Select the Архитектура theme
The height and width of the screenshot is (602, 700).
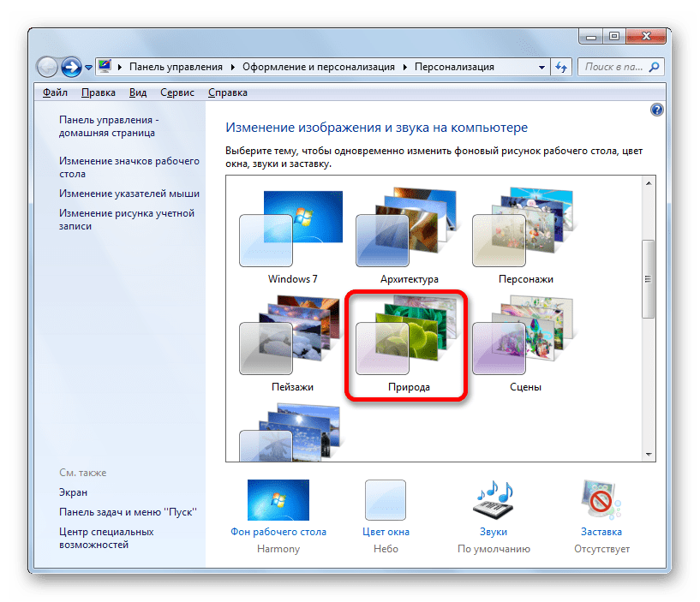pos(409,236)
